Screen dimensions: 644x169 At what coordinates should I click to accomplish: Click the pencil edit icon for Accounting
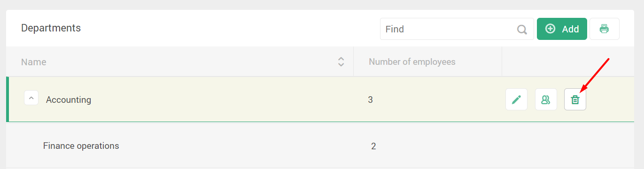(x=516, y=100)
